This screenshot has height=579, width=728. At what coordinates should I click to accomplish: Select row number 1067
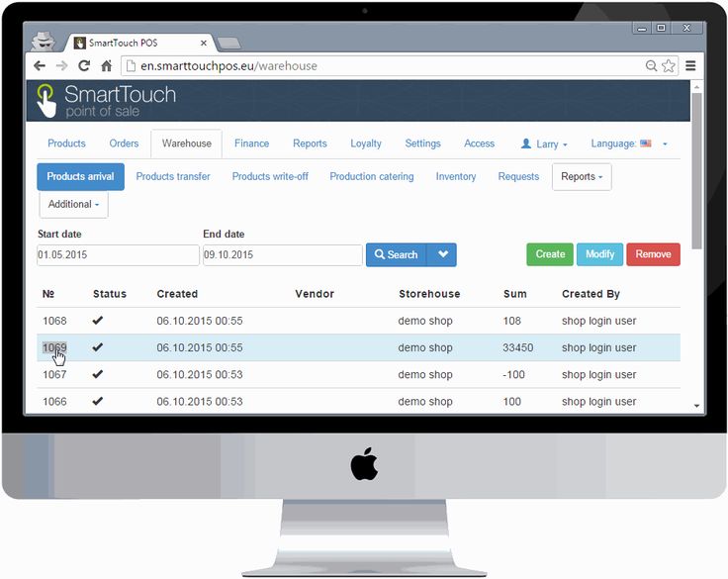(x=54, y=374)
